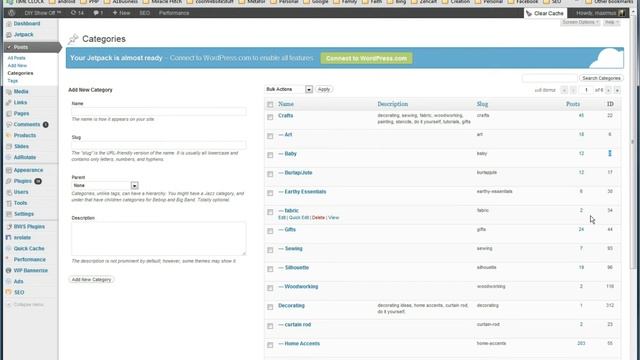Click the Ads sidebar icon
640x360 pixels.
9,282
